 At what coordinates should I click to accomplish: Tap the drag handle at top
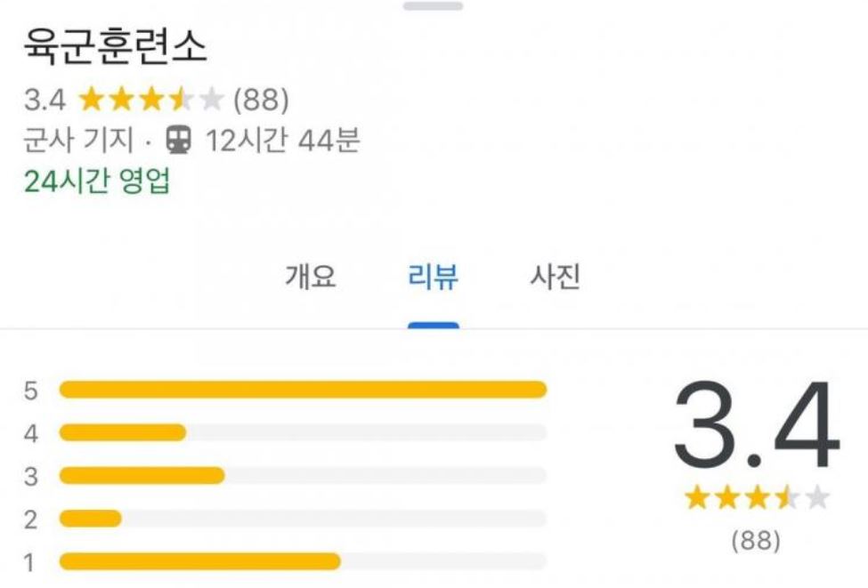coord(433,6)
